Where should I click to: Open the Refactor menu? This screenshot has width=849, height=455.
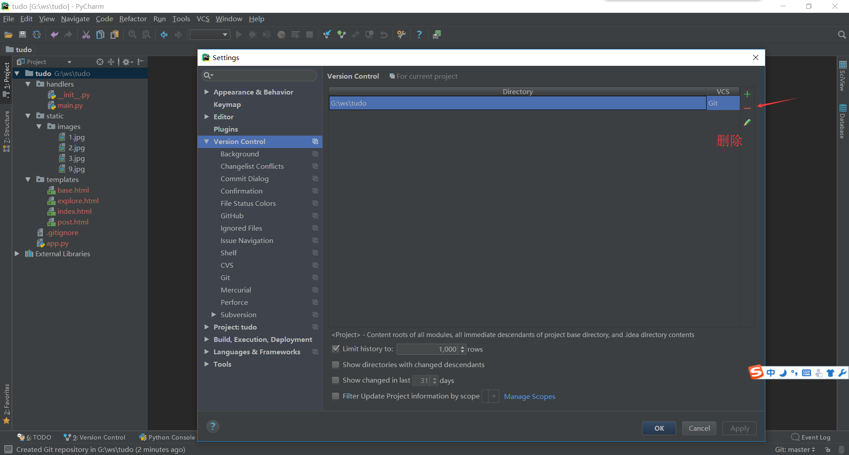tap(133, 19)
